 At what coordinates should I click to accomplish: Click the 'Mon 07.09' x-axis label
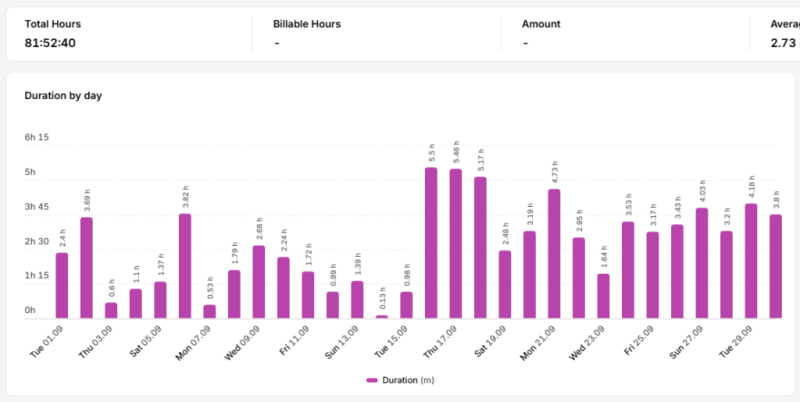click(193, 343)
